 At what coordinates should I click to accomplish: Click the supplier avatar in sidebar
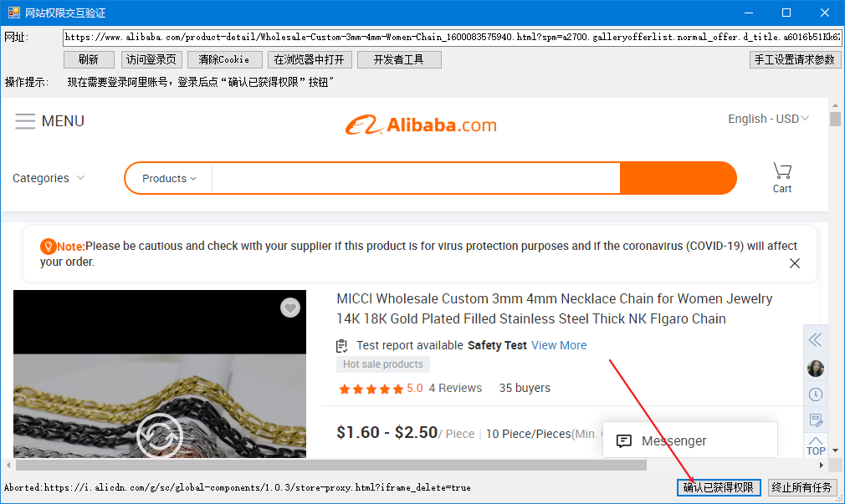click(816, 369)
